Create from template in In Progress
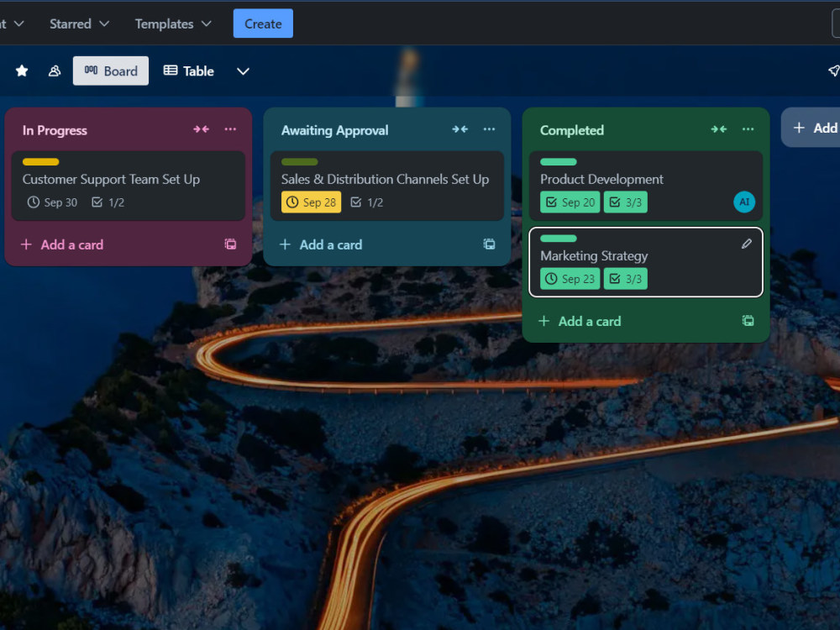 230,244
